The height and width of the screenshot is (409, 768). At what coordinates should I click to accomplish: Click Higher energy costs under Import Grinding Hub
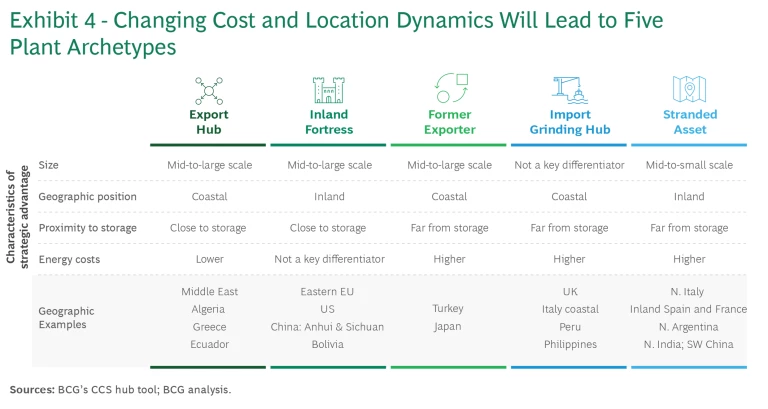[x=569, y=259]
